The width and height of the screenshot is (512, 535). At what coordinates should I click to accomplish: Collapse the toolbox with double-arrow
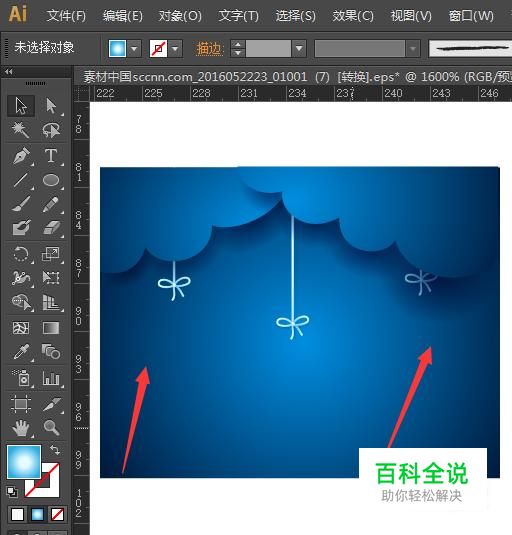pos(9,72)
